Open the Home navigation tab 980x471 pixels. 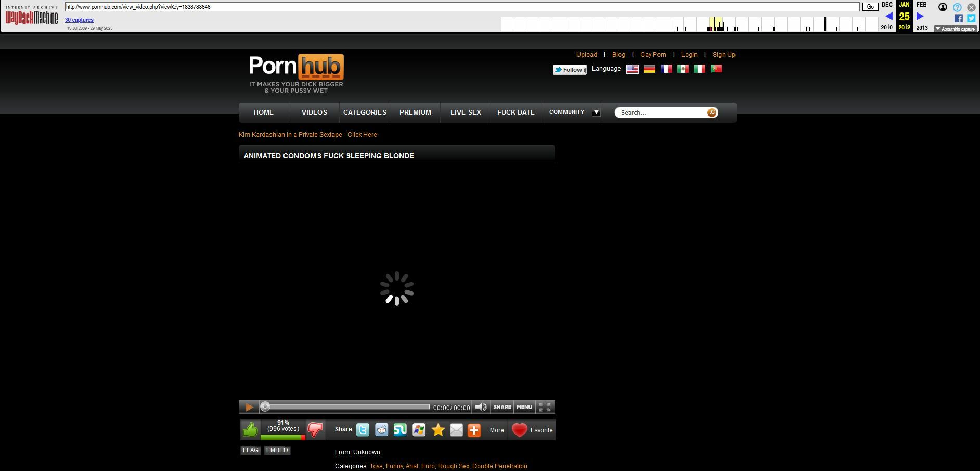(264, 112)
